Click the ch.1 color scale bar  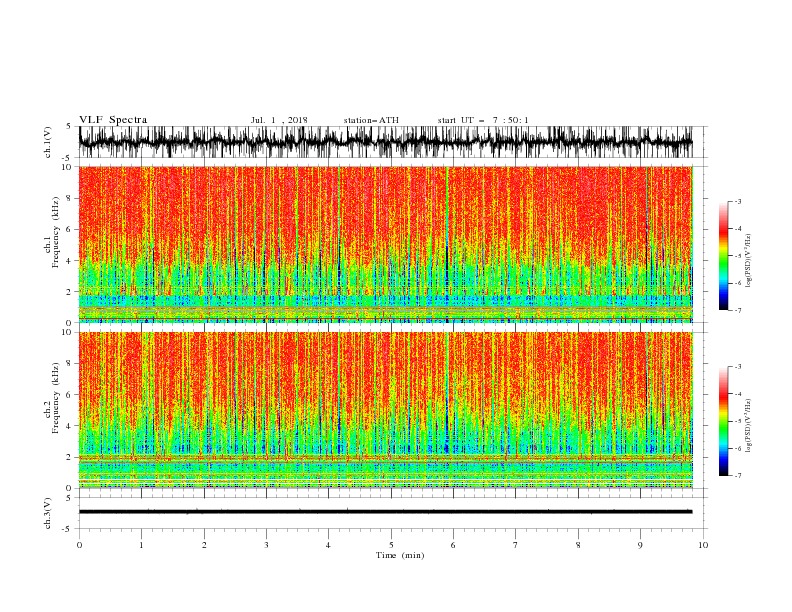[723, 256]
